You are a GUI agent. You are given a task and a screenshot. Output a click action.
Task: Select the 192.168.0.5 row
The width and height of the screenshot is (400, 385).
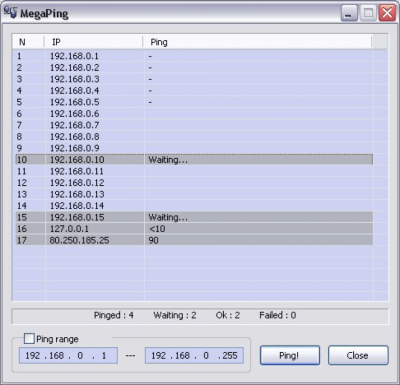coord(194,102)
